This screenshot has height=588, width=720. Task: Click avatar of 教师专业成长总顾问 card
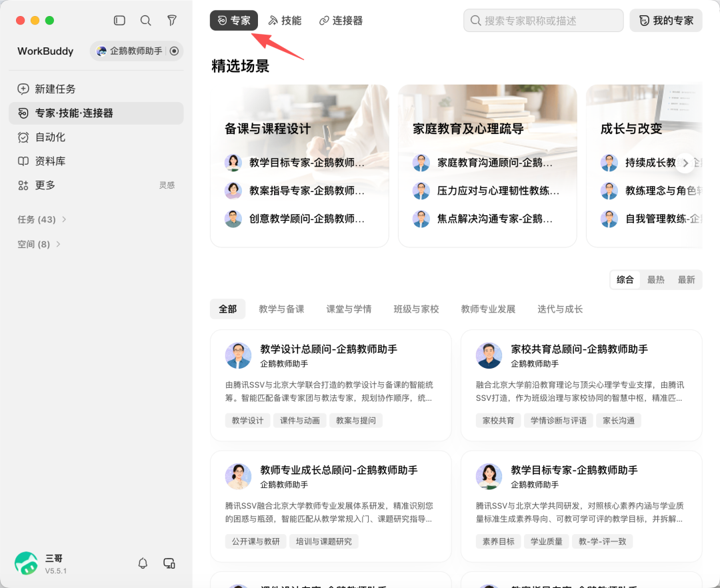point(238,476)
